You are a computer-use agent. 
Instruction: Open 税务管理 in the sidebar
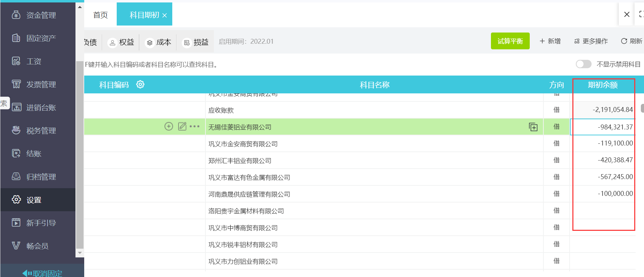click(41, 130)
